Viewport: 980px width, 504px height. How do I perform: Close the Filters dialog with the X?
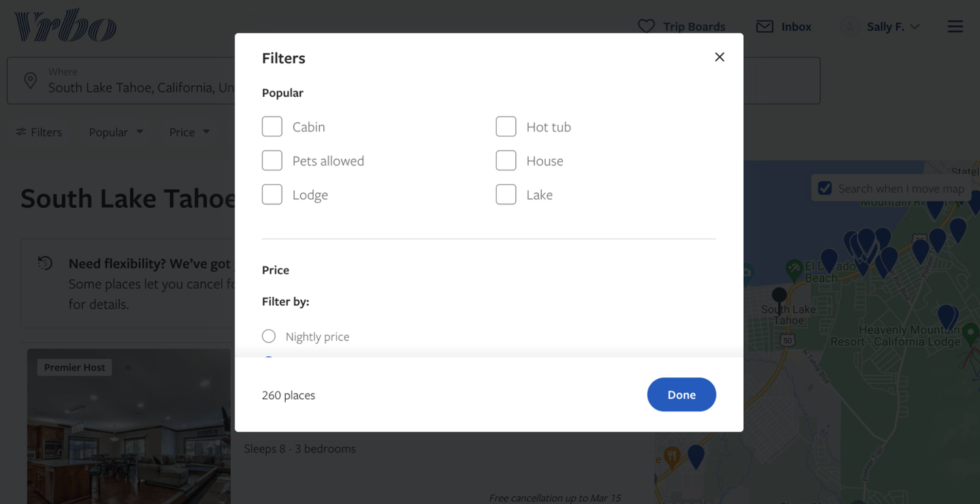pos(719,57)
